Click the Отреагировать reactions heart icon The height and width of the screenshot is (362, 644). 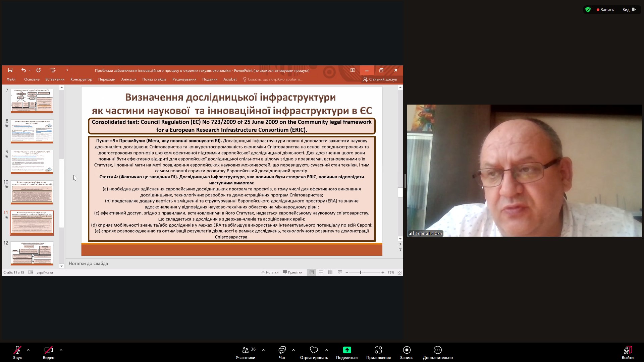[x=314, y=350]
